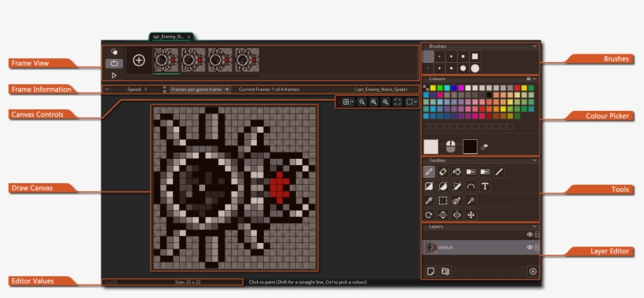Viewport: 644px width, 298px height.
Task: Switch to the spr_Enemy_N.. tab
Action: [168, 37]
